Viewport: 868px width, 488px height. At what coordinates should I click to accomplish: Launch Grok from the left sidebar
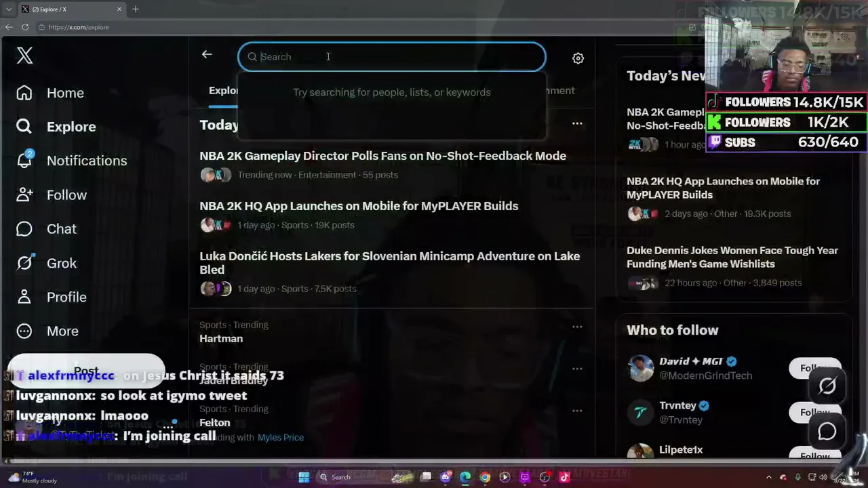click(x=46, y=263)
